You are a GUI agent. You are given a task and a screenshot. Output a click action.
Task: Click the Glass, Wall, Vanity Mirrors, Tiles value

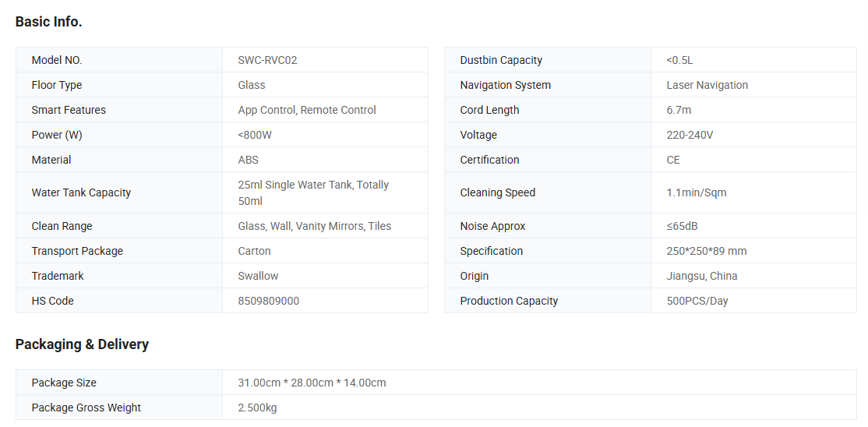315,226
